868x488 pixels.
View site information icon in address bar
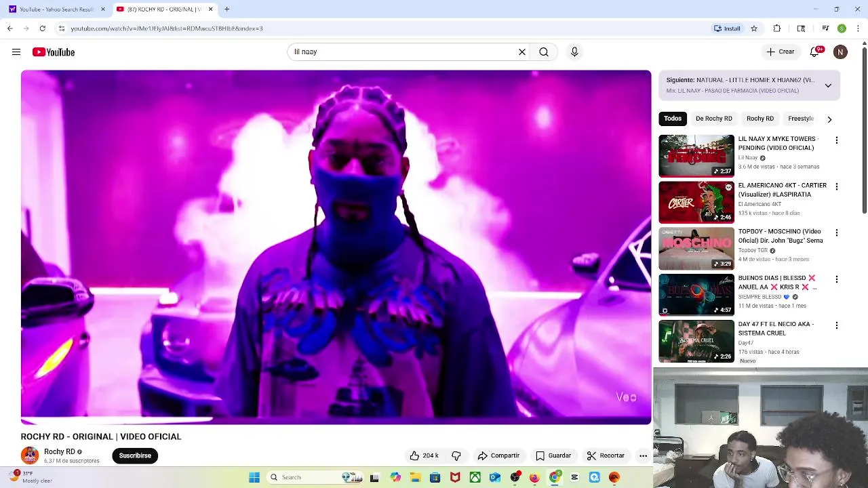pos(61,28)
